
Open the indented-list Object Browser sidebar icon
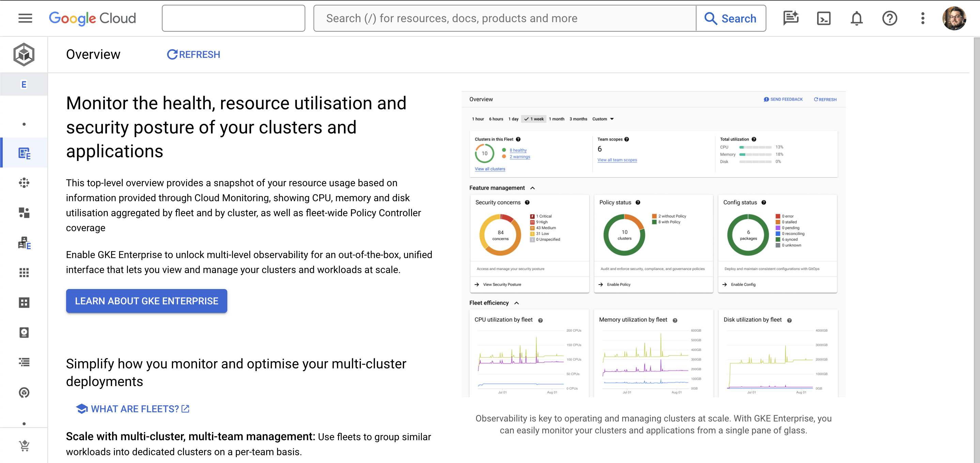[24, 362]
